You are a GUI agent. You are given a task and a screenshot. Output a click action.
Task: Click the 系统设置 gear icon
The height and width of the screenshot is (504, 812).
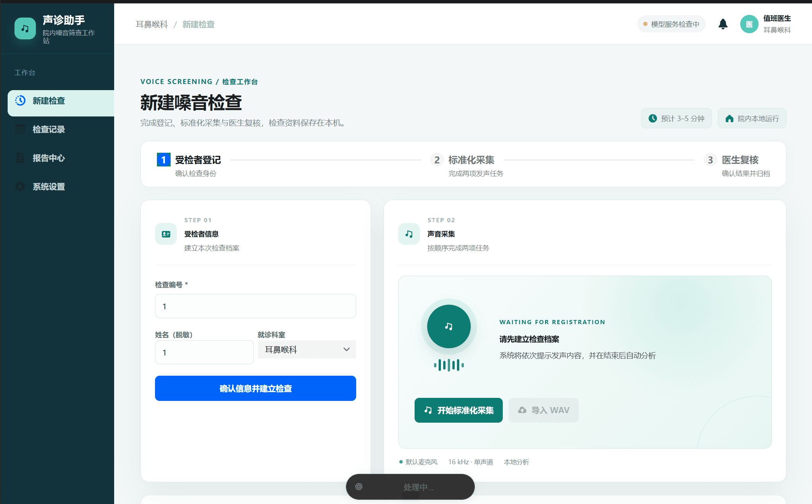pos(20,186)
